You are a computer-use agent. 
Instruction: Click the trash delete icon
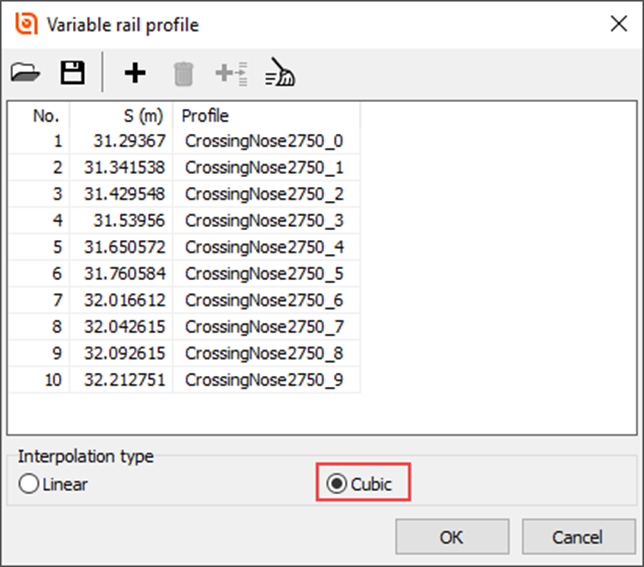coord(183,73)
